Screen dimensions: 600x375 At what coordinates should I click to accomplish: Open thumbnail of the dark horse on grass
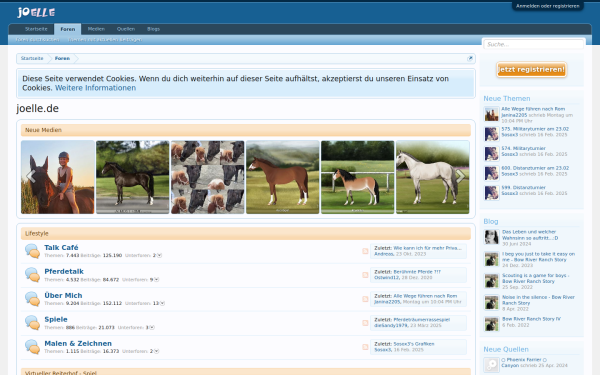(x=132, y=177)
